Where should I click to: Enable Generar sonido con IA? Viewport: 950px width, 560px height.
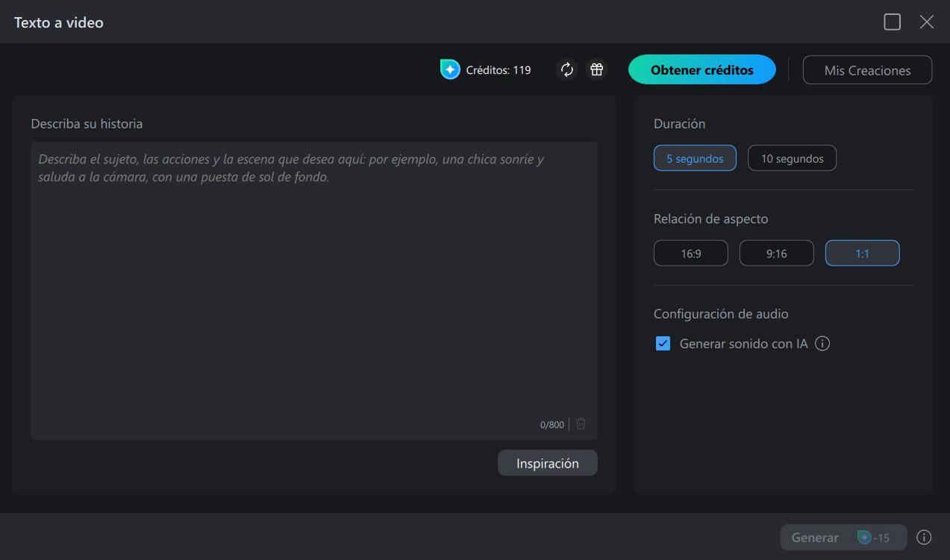tap(663, 344)
